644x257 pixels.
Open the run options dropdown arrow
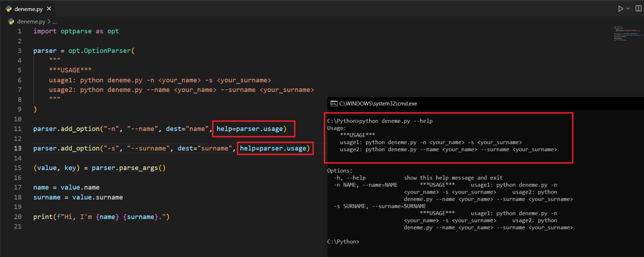click(628, 9)
